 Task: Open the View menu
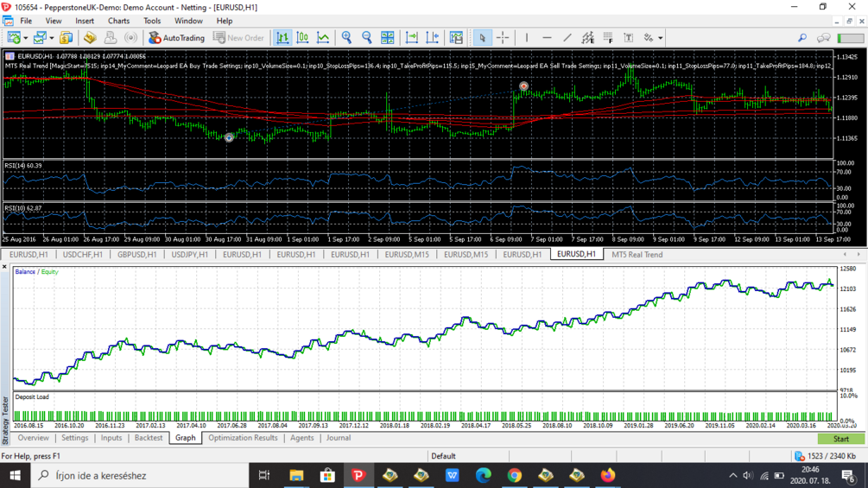pyautogui.click(x=54, y=21)
